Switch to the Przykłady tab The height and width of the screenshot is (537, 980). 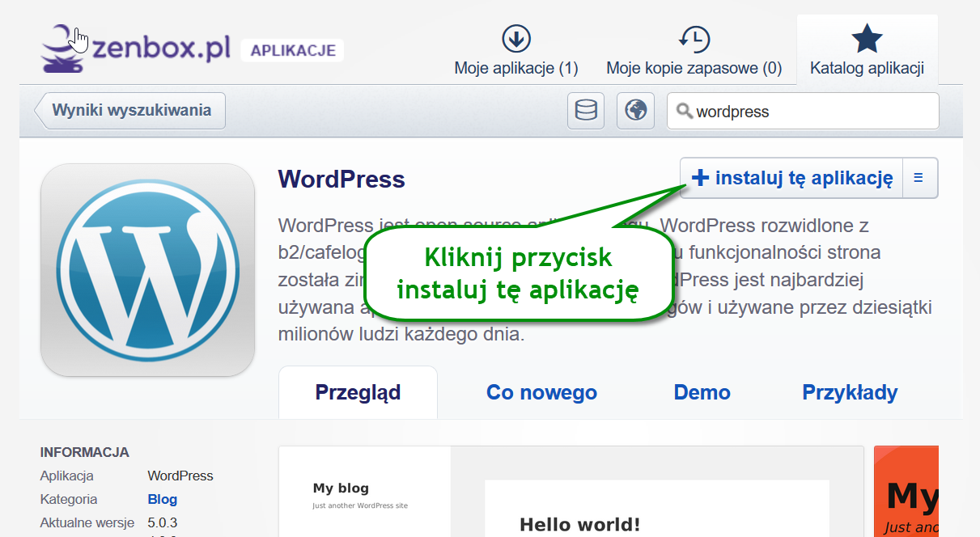pyautogui.click(x=850, y=393)
